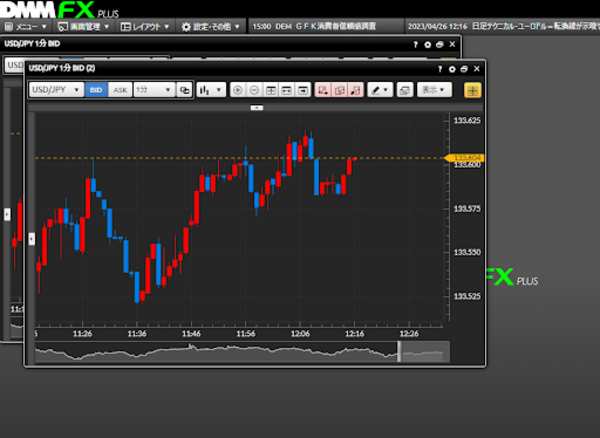Click the help question mark in chart window
This screenshot has height=438, width=600.
pos(440,69)
